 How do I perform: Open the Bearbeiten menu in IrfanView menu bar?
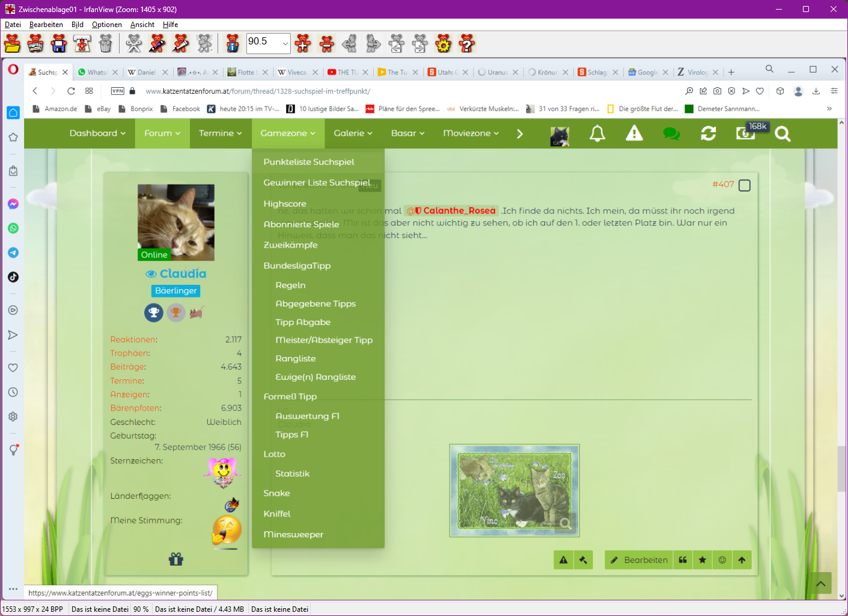(46, 25)
